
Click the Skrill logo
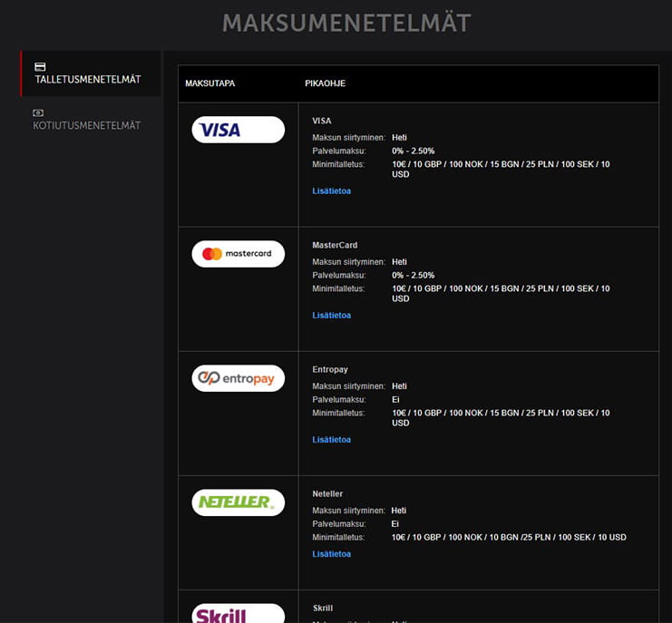click(x=239, y=613)
